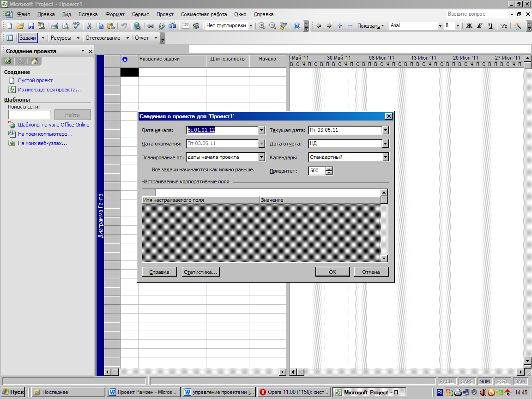Run the spelling check icon
This screenshot has width=532, height=399.
pos(76,26)
